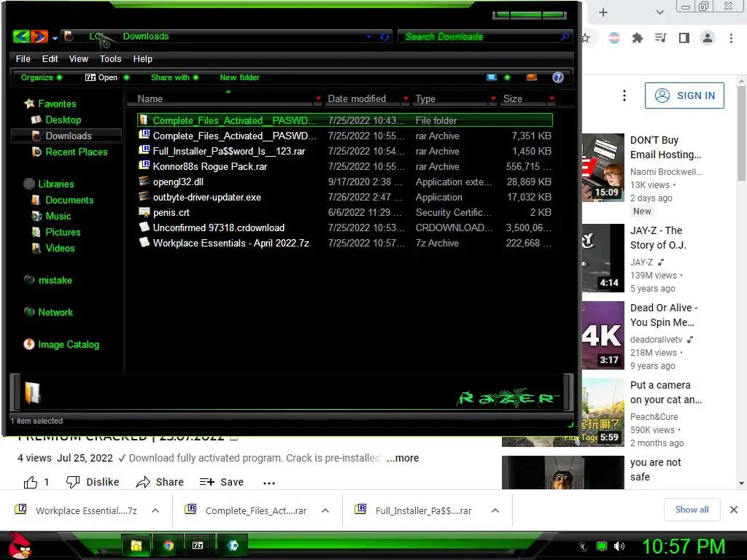Click the orange Forward arrow in Explorer
The width and height of the screenshot is (747, 560).
39,36
